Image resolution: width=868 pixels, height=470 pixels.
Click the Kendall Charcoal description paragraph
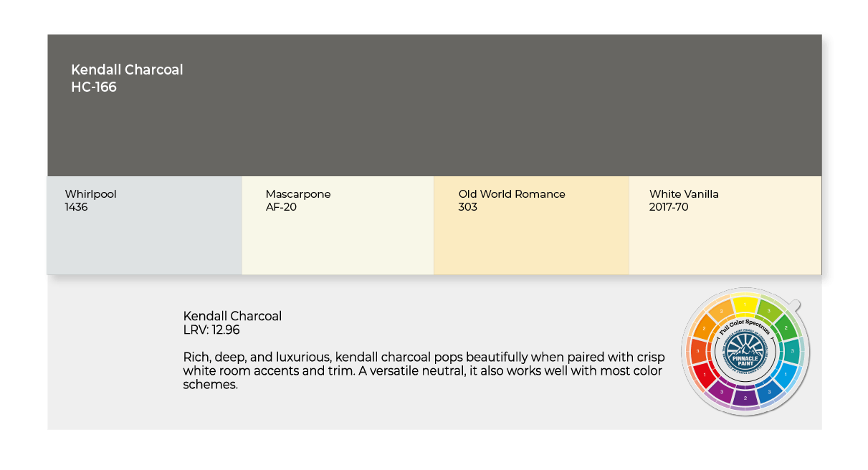424,370
